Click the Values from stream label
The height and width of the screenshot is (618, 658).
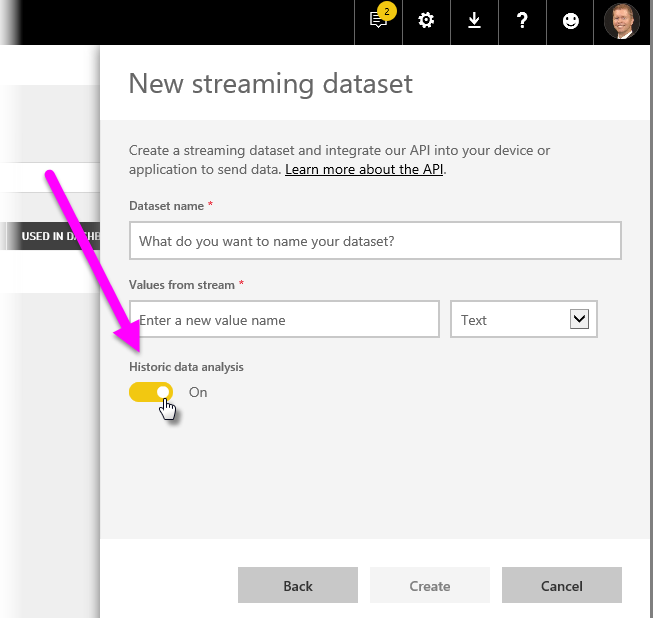(x=182, y=285)
